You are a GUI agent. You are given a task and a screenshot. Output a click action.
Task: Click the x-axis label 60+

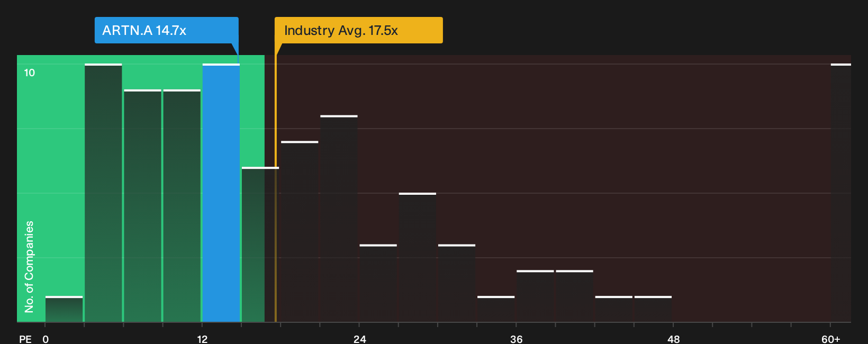coord(830,339)
